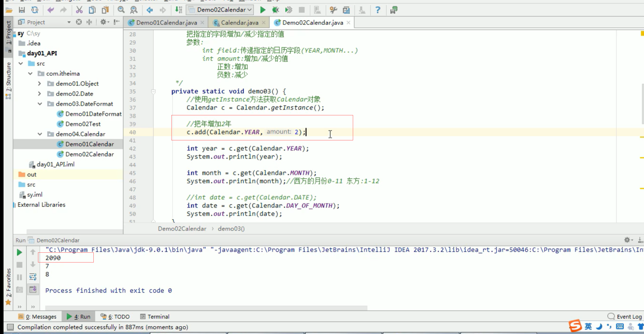Run Demo02Calendar with green play button
The width and height of the screenshot is (644, 334).
(x=262, y=10)
